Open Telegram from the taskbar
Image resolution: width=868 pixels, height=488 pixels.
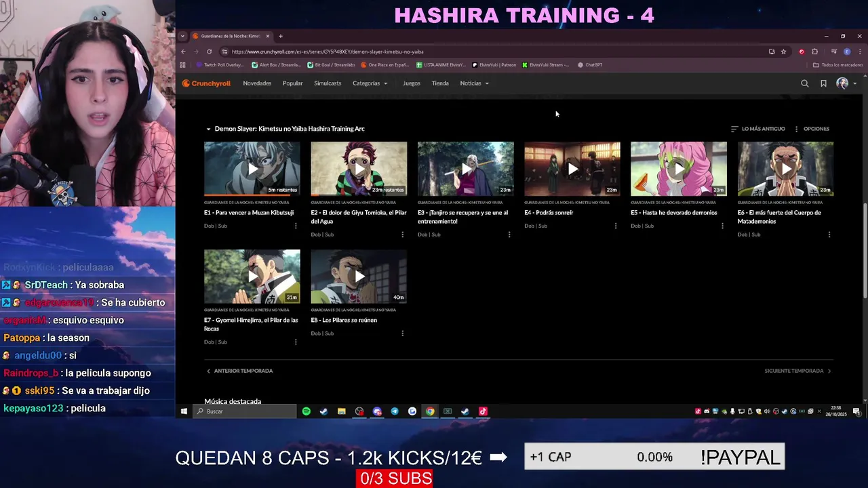click(395, 411)
